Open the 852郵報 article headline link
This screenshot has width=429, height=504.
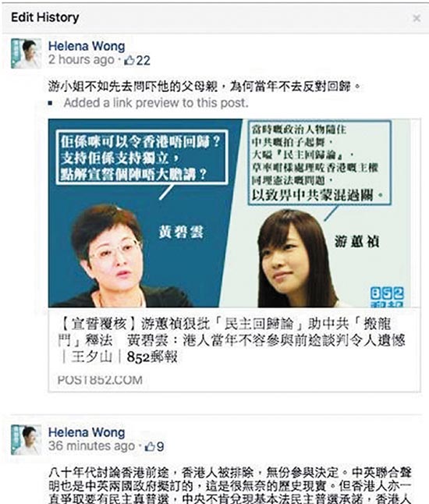[x=232, y=340]
